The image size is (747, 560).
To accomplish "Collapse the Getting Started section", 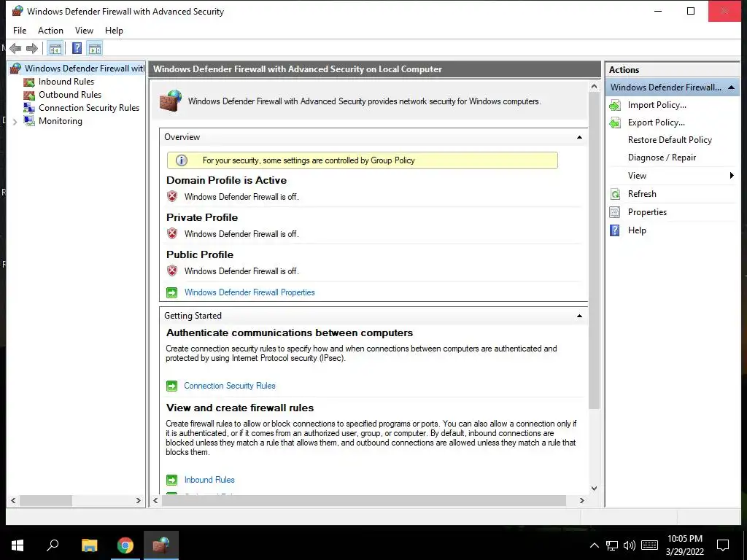I will click(x=579, y=316).
